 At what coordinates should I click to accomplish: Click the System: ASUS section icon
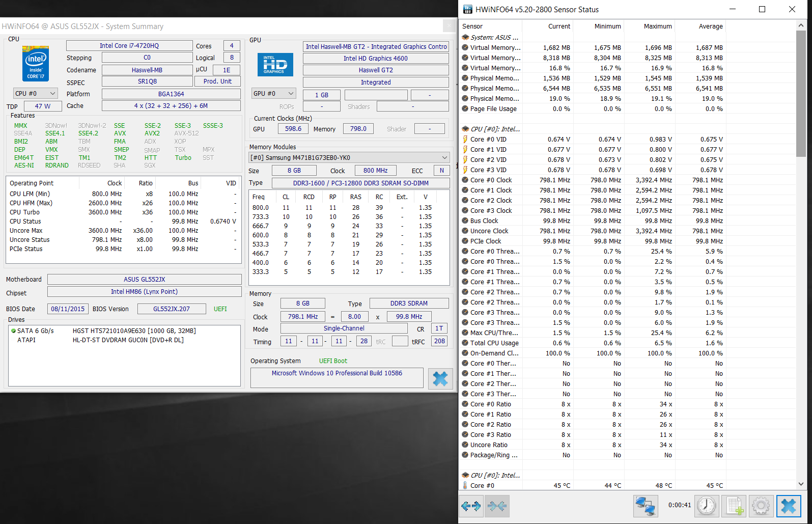(x=465, y=37)
